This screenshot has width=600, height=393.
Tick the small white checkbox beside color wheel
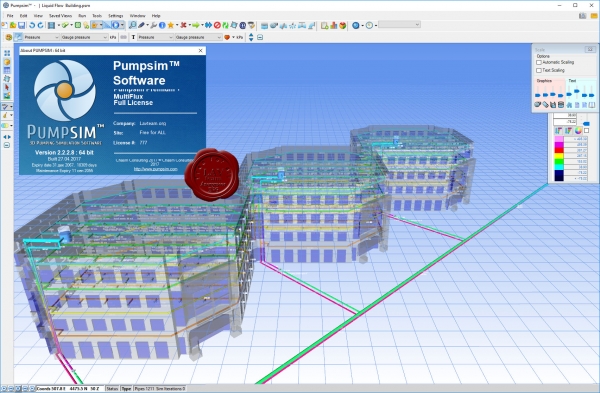click(587, 130)
